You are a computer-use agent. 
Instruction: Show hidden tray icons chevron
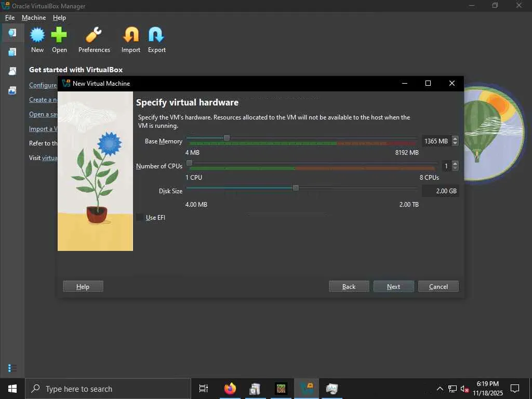click(440, 389)
